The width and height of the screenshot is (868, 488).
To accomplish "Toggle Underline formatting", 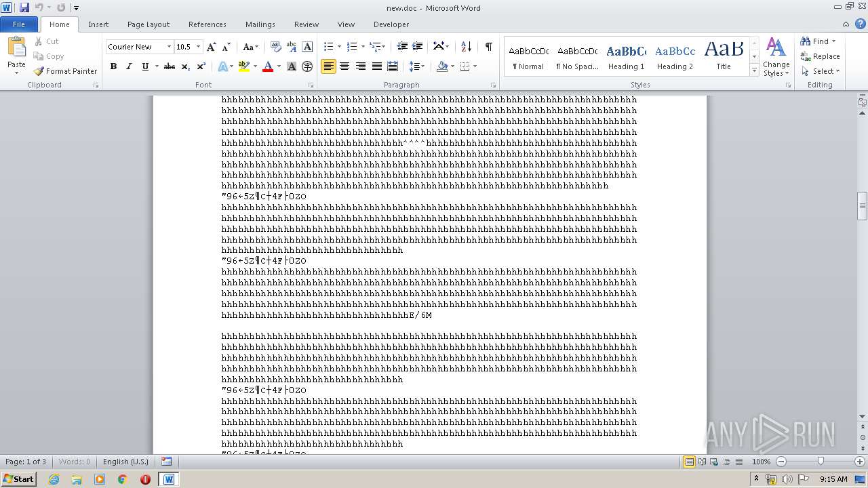I will 144,66.
